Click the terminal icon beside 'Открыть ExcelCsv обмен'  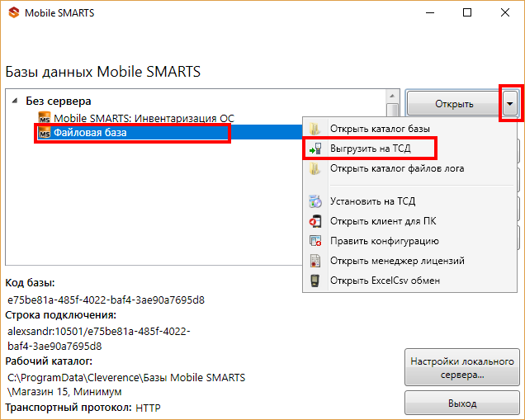click(315, 281)
